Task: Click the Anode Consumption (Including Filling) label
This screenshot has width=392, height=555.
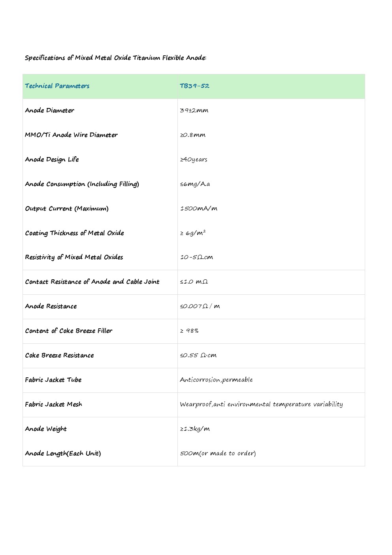Action: [82, 184]
